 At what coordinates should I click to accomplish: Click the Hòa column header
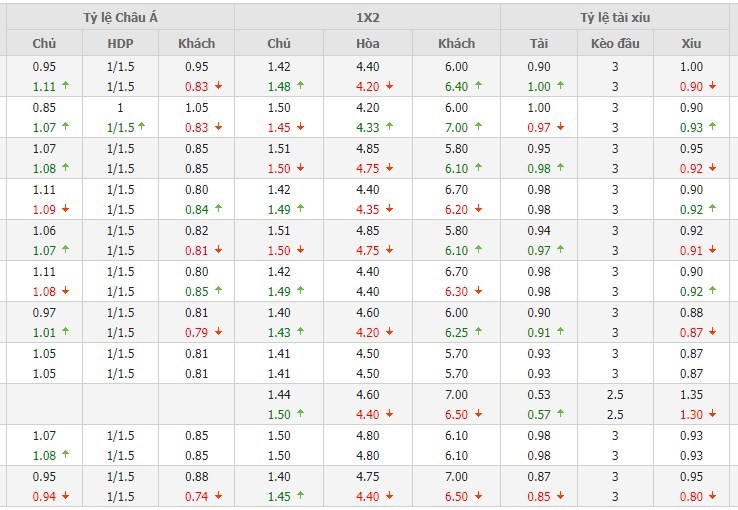click(x=367, y=43)
